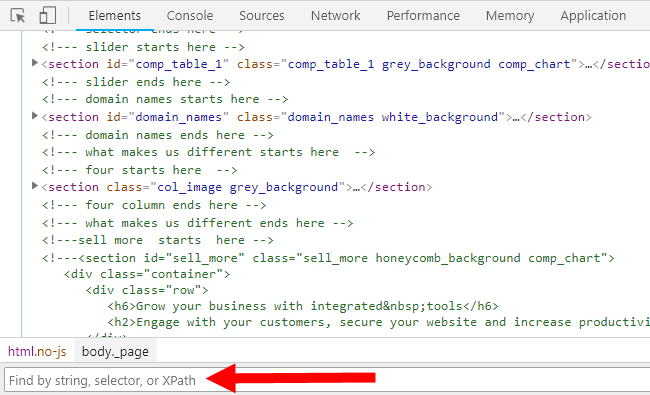
Task: Select the 'domain names starts here' comment
Action: coord(165,99)
